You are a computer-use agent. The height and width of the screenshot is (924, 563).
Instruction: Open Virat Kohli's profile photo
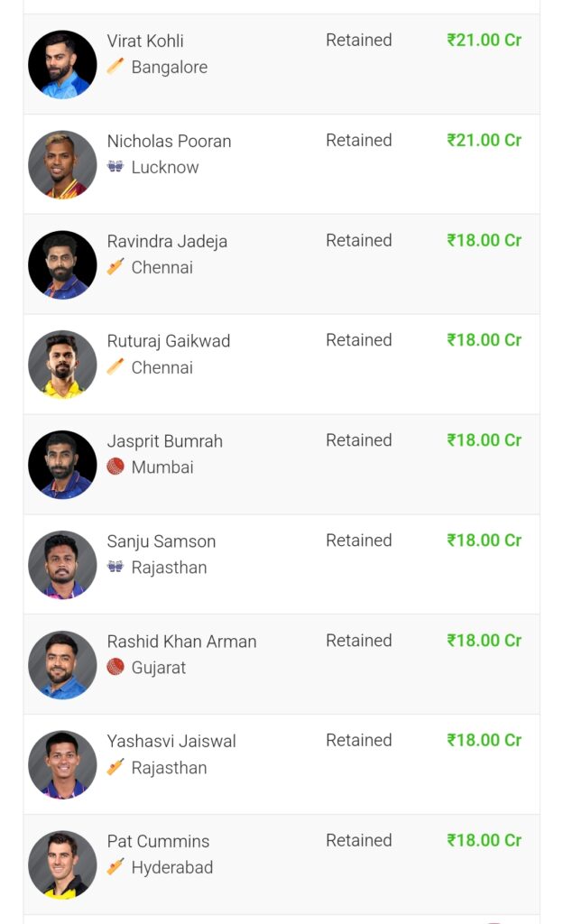pos(62,64)
